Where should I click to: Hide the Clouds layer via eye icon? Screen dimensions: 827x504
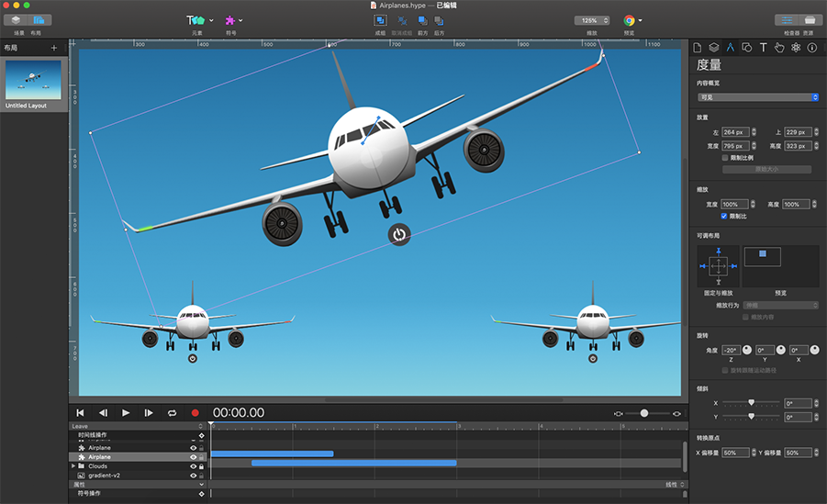point(193,466)
